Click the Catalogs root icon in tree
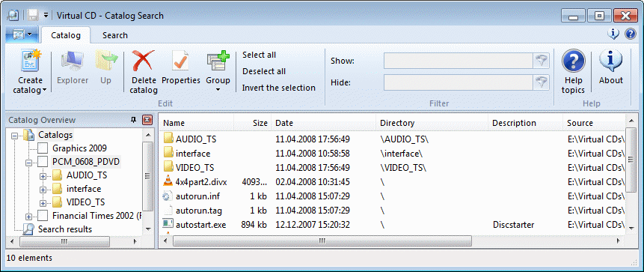The image size is (644, 272). (x=28, y=135)
